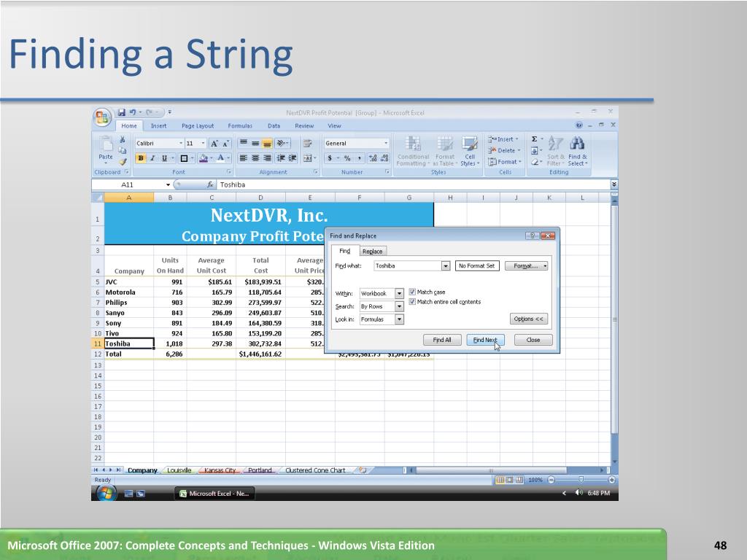The image size is (747, 560).
Task: Switch to the Louisville sheet tab
Action: tap(179, 470)
